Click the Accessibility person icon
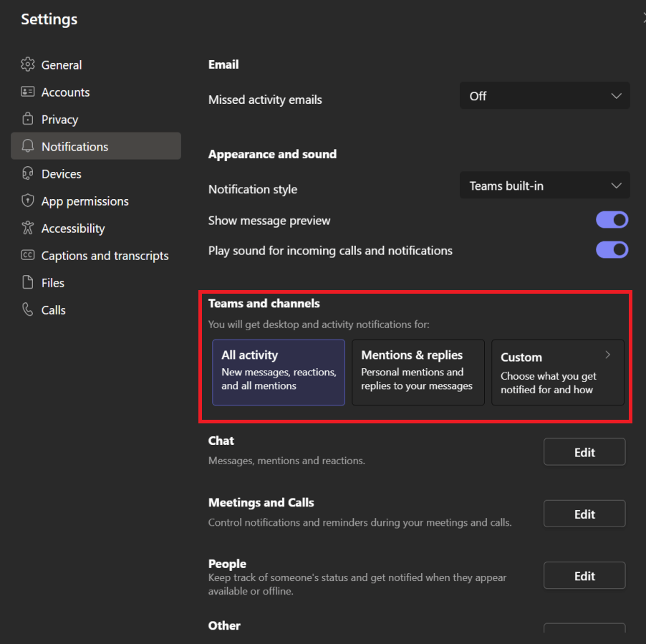 coord(28,228)
